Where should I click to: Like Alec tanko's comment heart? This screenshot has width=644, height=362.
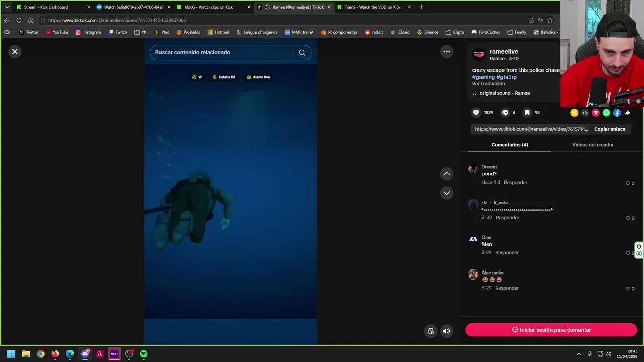[x=628, y=289]
